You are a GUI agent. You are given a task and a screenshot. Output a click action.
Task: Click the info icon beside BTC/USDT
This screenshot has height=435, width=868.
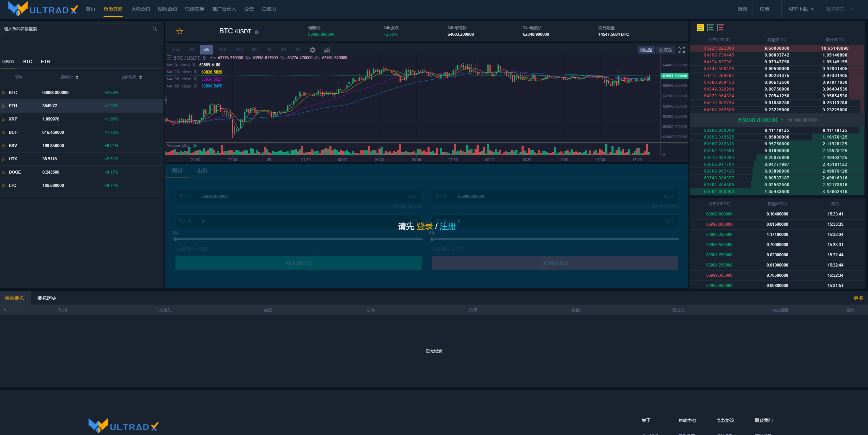click(257, 32)
